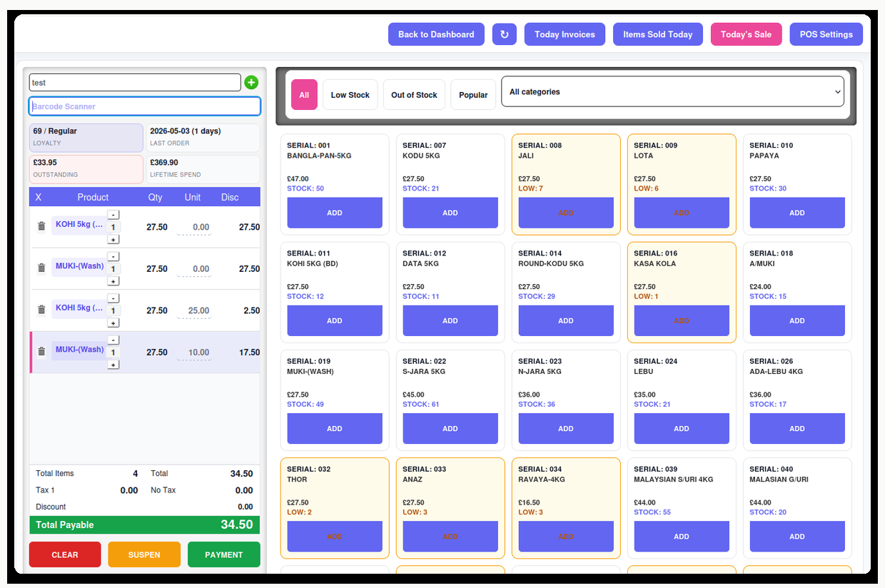Click the £369.90 lifetime spend card

203,168
